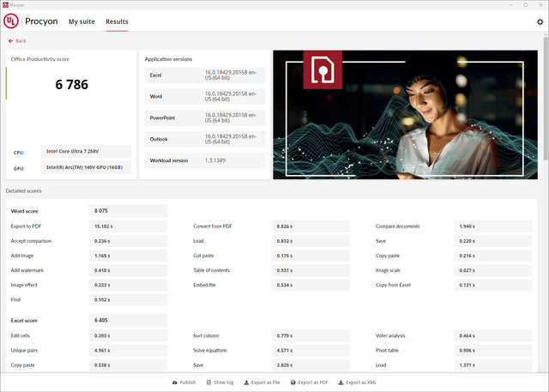This screenshot has width=549, height=392.
Task: Click the Show log document icon
Action: (208, 383)
